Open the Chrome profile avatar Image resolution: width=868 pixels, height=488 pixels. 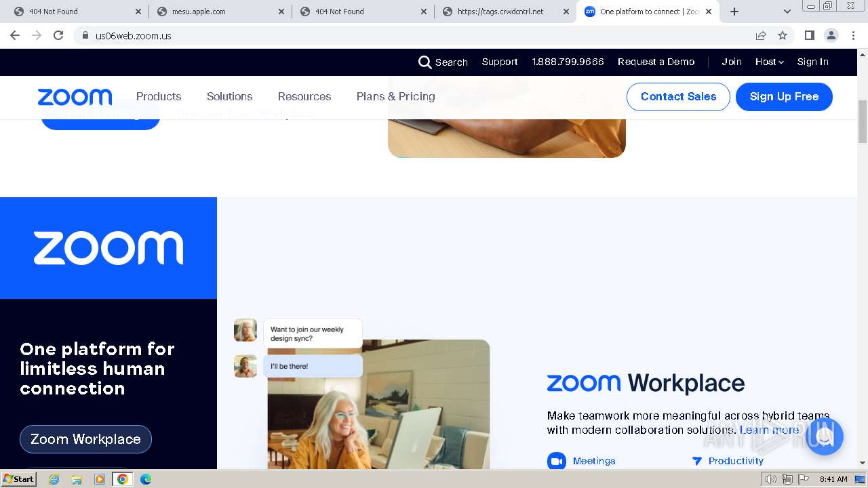click(831, 36)
